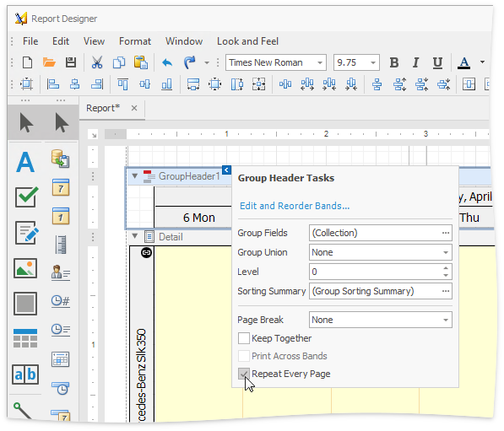Click the Align Rights icon
This screenshot has width=504, height=431.
click(x=97, y=84)
